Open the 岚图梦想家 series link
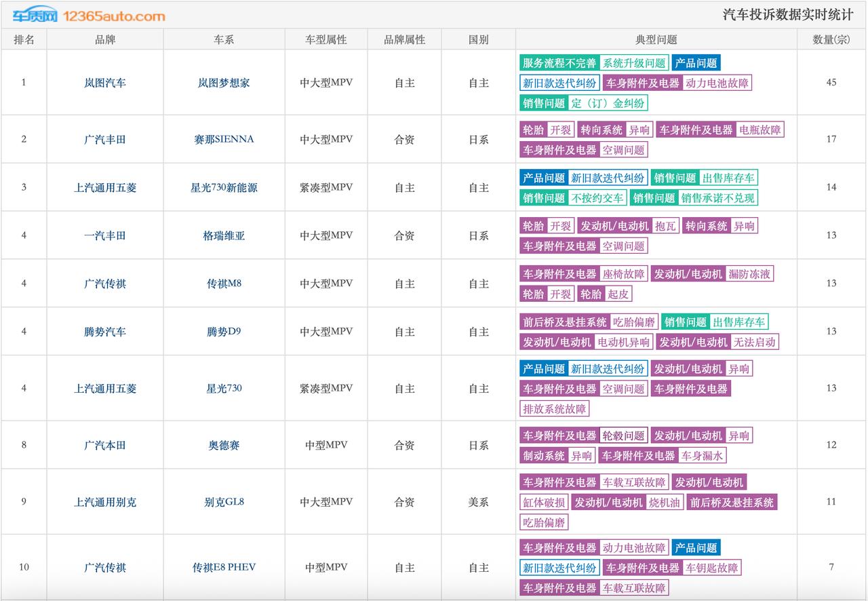 (x=224, y=83)
